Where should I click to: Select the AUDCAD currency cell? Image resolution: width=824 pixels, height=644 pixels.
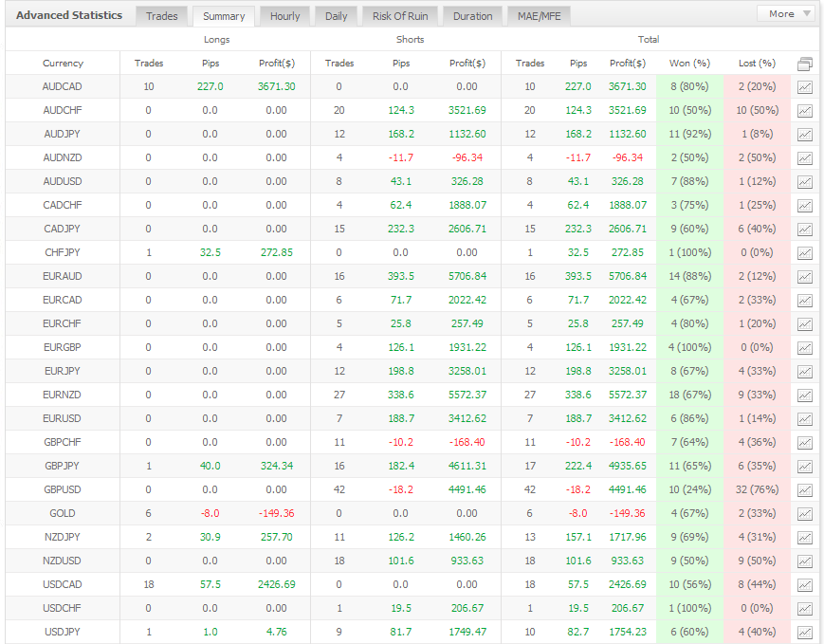(62, 86)
